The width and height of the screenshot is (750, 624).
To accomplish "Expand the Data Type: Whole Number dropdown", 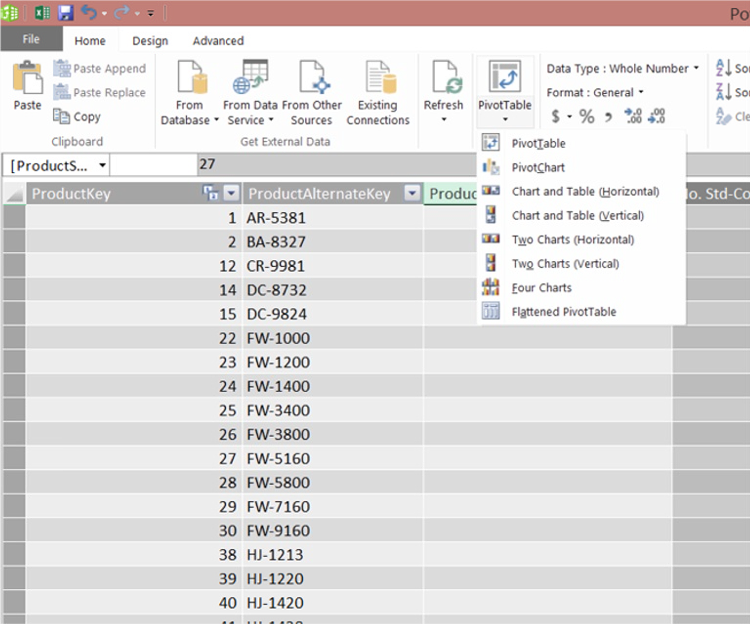I will tap(696, 68).
